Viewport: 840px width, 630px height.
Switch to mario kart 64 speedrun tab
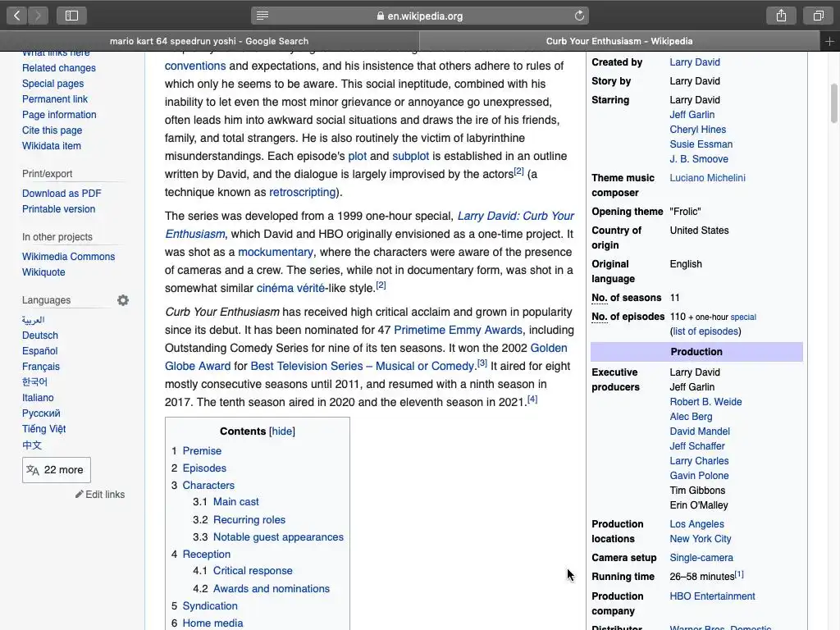click(x=209, y=41)
